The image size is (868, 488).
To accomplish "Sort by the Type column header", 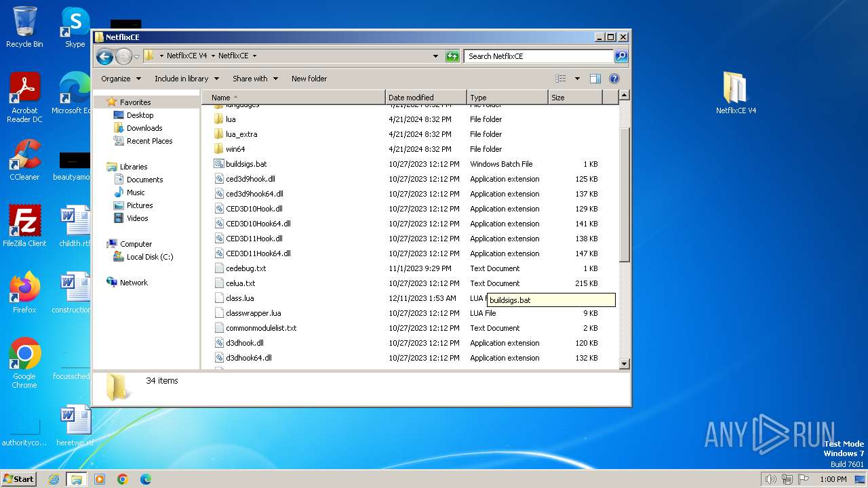I will (x=507, y=98).
